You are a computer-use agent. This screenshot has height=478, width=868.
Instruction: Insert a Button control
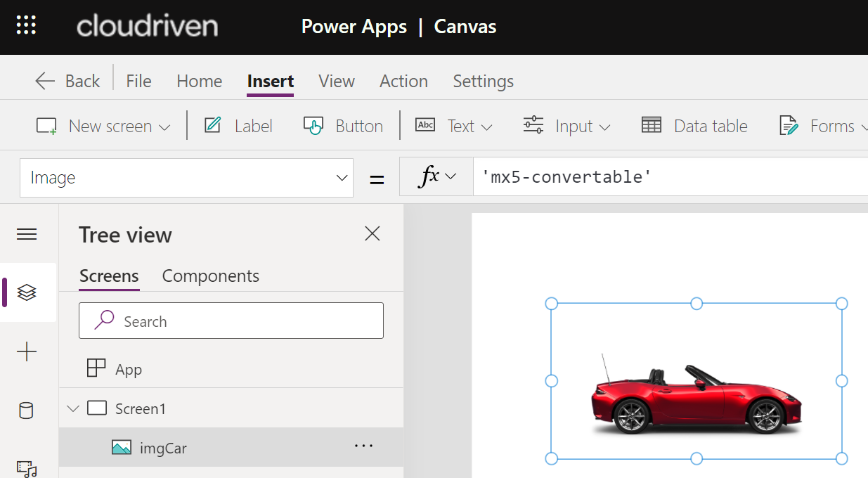pos(343,127)
